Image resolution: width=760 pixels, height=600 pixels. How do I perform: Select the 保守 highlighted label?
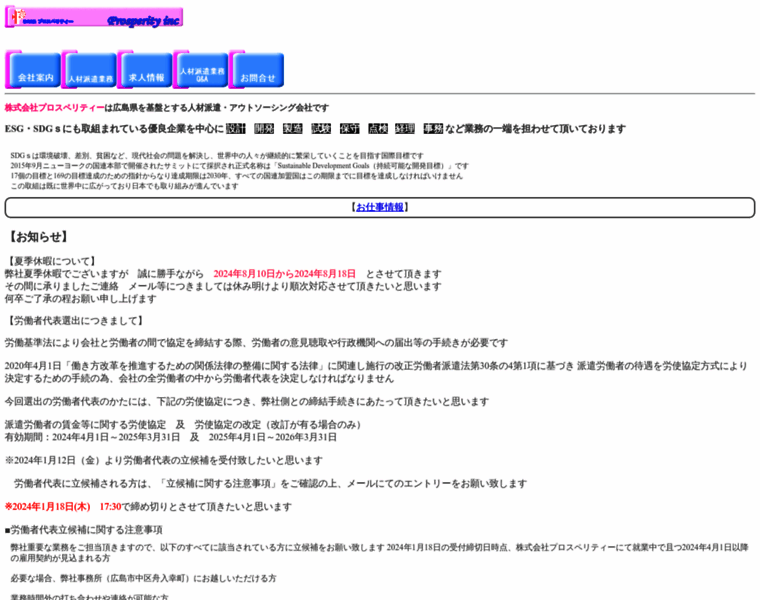(x=349, y=128)
